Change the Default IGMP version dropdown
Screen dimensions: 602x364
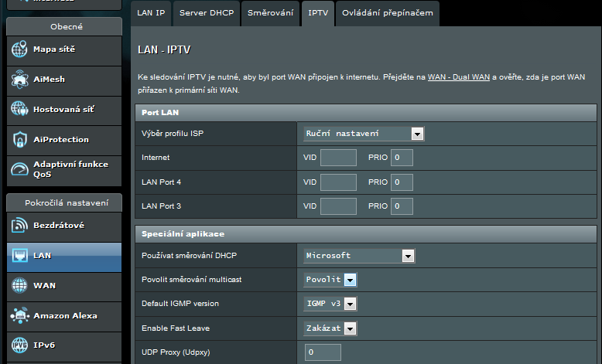tap(330, 304)
